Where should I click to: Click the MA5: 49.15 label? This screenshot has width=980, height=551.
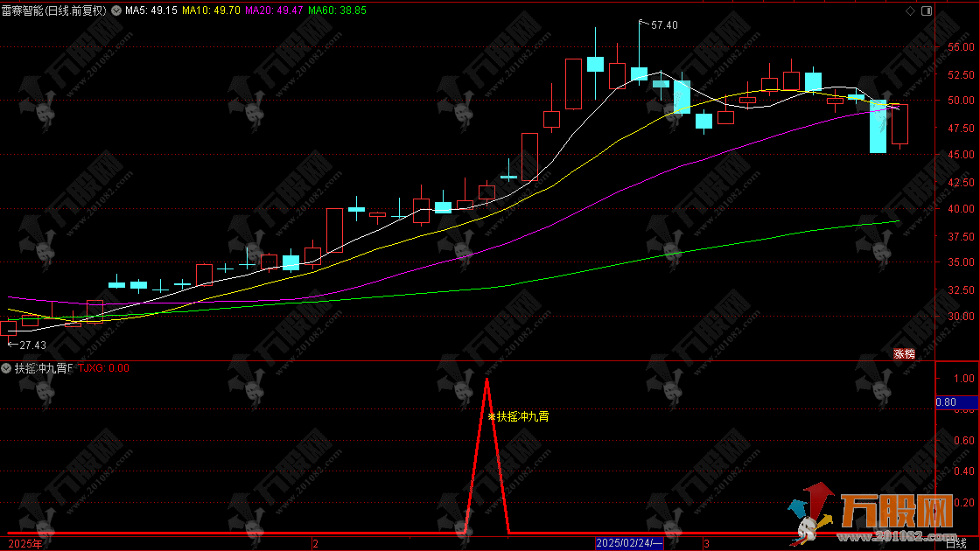tap(151, 10)
